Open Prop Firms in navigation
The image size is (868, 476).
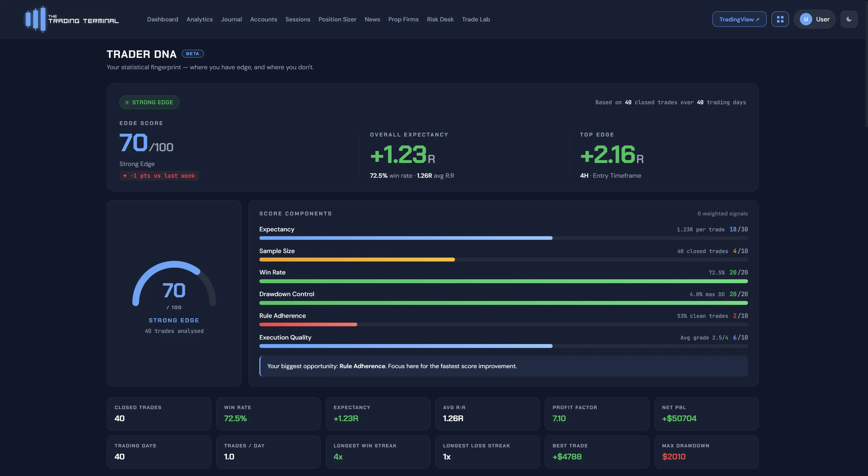[x=403, y=19]
